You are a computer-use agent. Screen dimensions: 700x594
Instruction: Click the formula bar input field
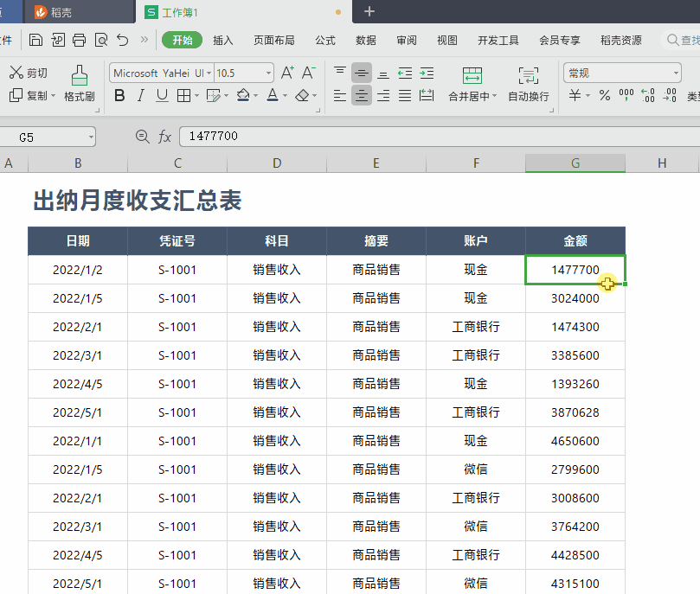433,137
